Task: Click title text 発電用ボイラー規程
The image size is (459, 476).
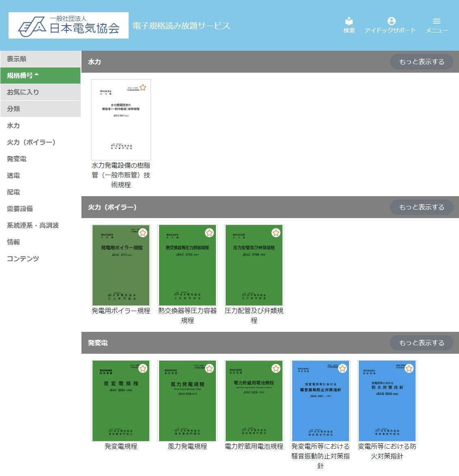Action: coord(121,311)
